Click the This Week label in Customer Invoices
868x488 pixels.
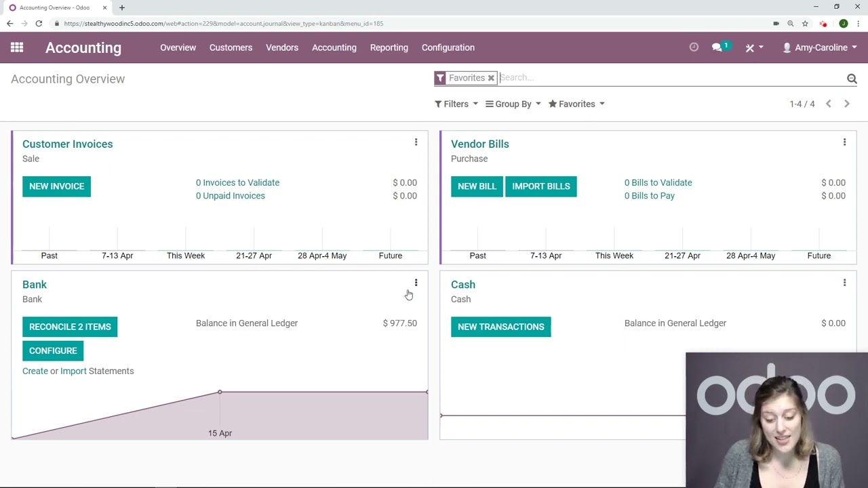(x=186, y=256)
